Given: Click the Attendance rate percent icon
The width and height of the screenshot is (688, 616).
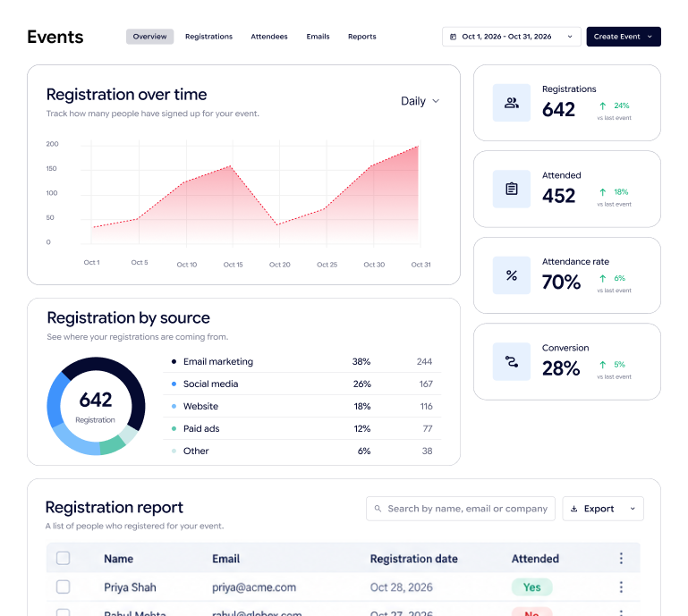Looking at the screenshot, I should 511,275.
